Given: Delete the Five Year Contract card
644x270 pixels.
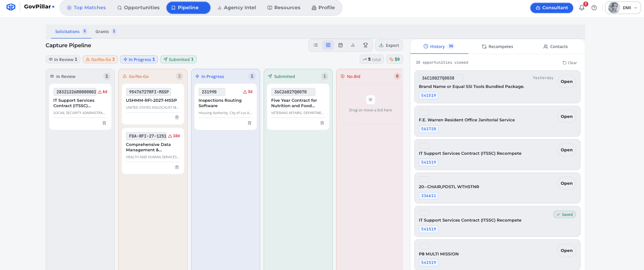Looking at the screenshot, I should 322,123.
